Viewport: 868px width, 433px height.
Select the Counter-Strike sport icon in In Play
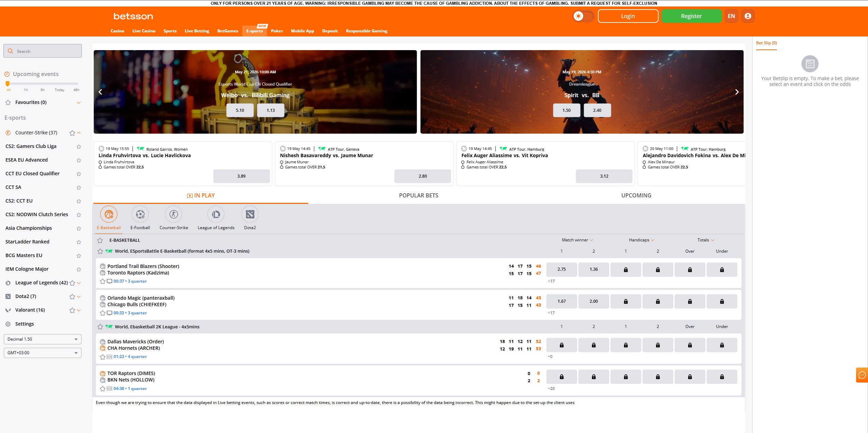point(174,214)
